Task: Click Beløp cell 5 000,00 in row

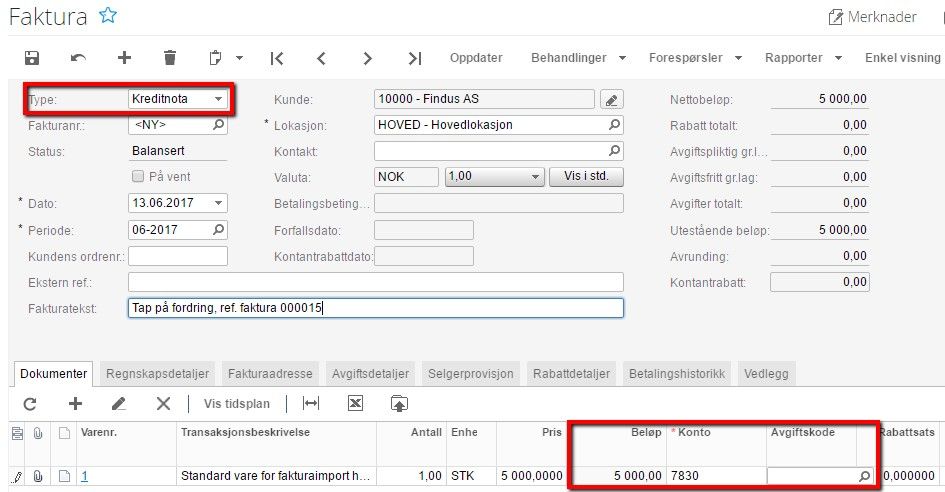Action: (x=618, y=476)
